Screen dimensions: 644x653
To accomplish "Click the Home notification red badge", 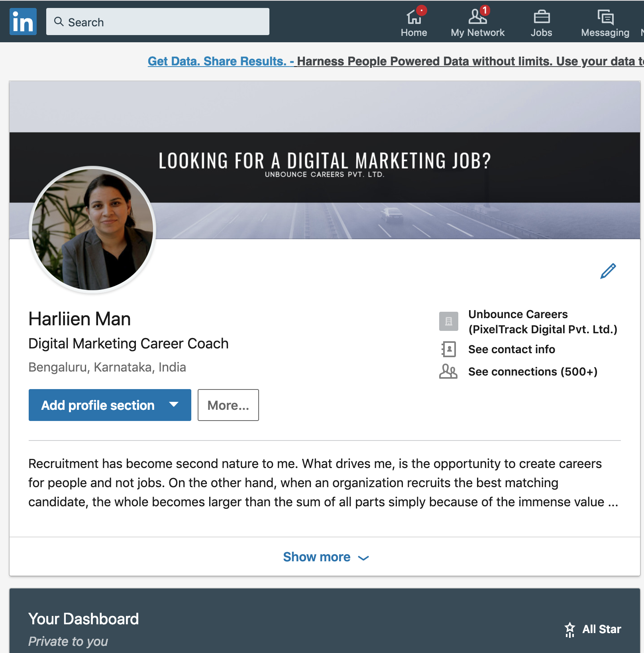I will coord(421,10).
